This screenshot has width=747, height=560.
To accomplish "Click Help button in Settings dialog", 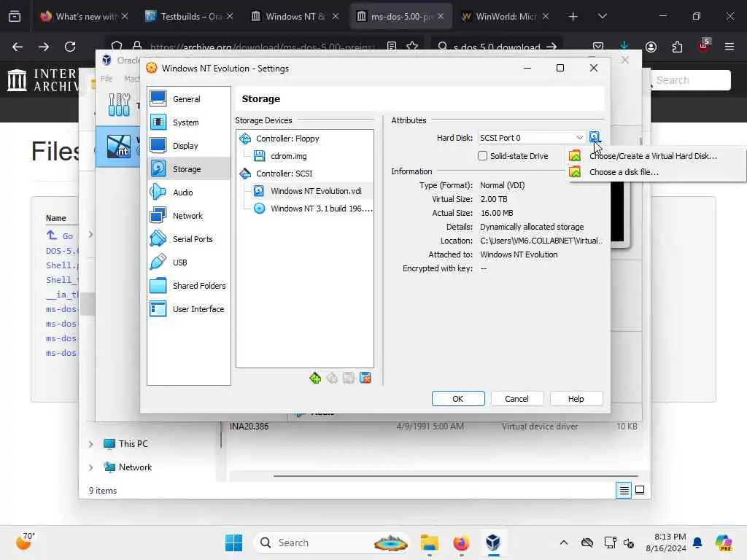I will (576, 399).
